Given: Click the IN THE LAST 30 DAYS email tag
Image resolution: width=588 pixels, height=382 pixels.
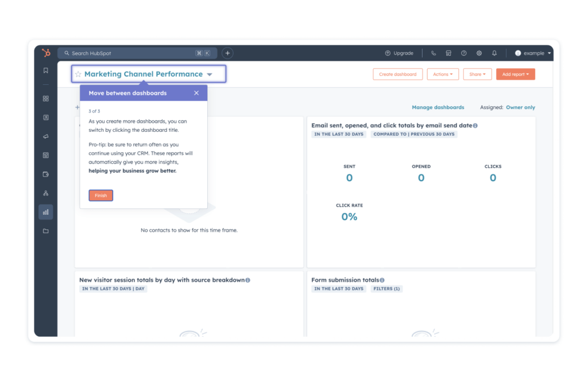Looking at the screenshot, I should [339, 134].
